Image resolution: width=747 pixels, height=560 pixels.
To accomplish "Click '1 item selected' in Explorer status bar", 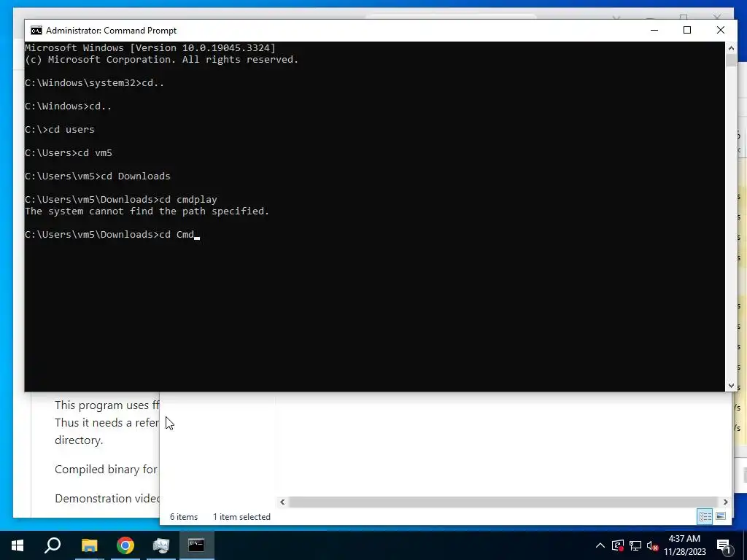I will click(241, 517).
